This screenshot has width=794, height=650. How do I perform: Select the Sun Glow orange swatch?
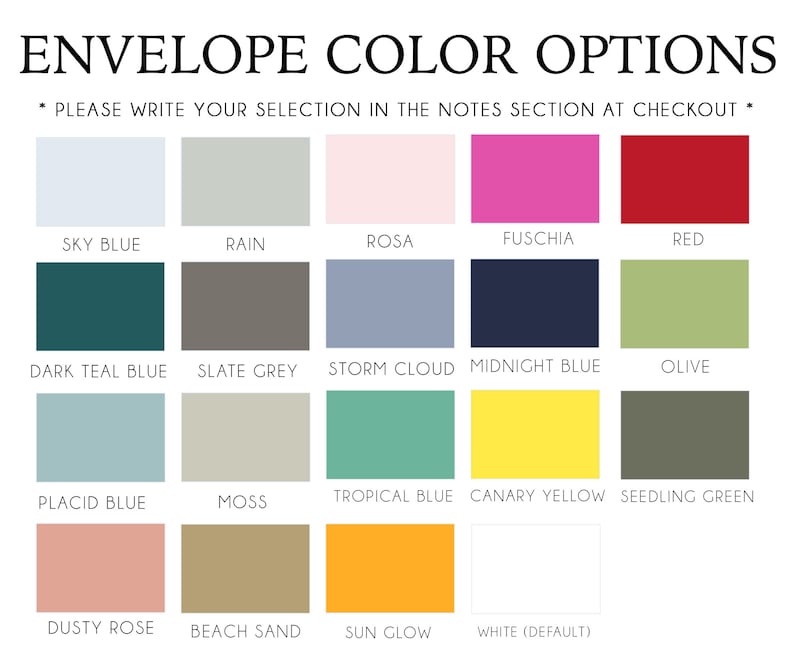tap(390, 568)
